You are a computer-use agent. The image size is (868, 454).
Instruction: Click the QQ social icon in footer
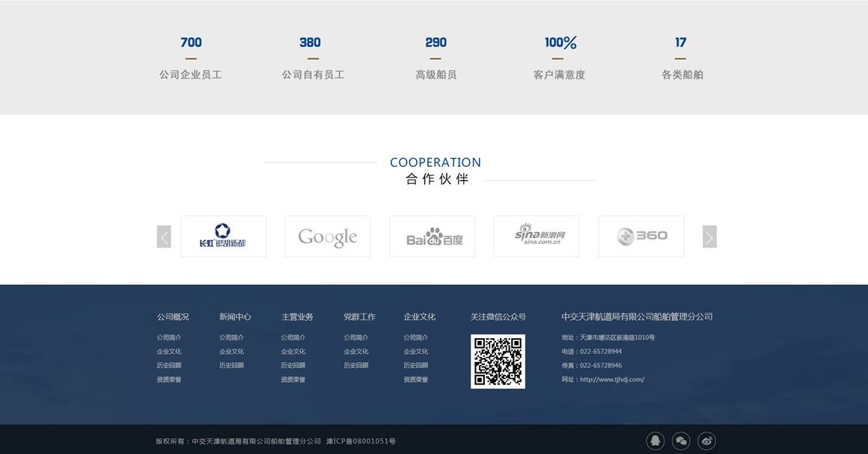point(655,440)
